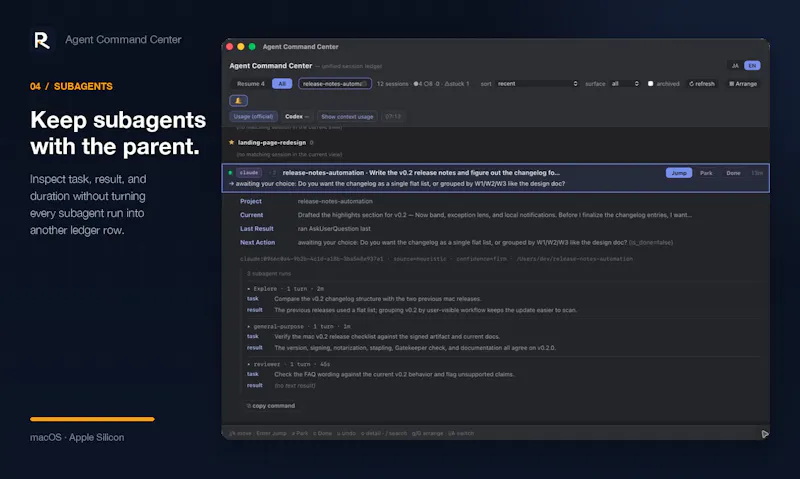Click the Current field drafted highlights text

tap(495, 215)
